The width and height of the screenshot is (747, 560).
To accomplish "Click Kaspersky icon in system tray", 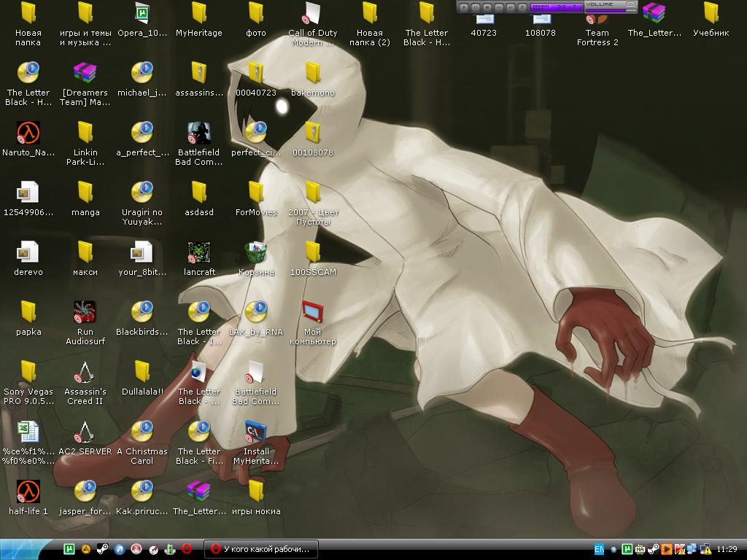I will tap(680, 549).
